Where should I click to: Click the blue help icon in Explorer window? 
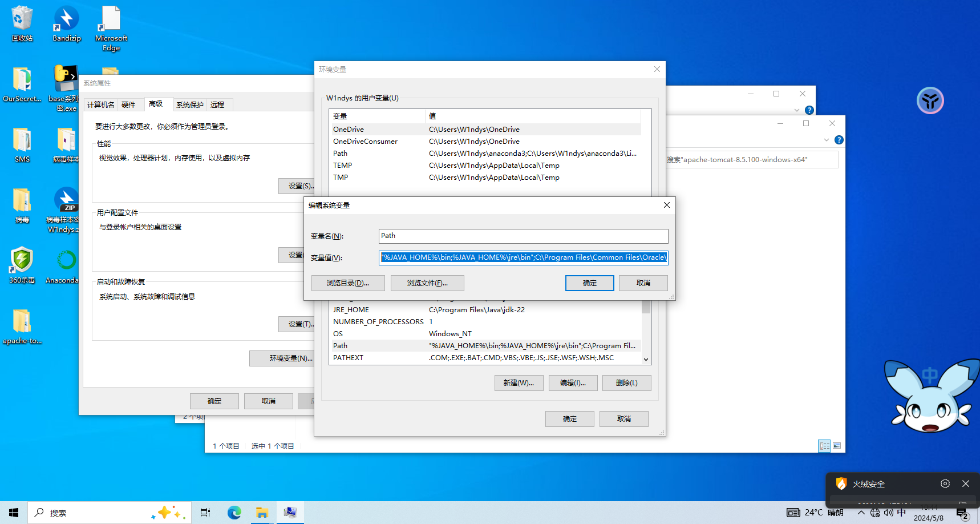coord(839,140)
